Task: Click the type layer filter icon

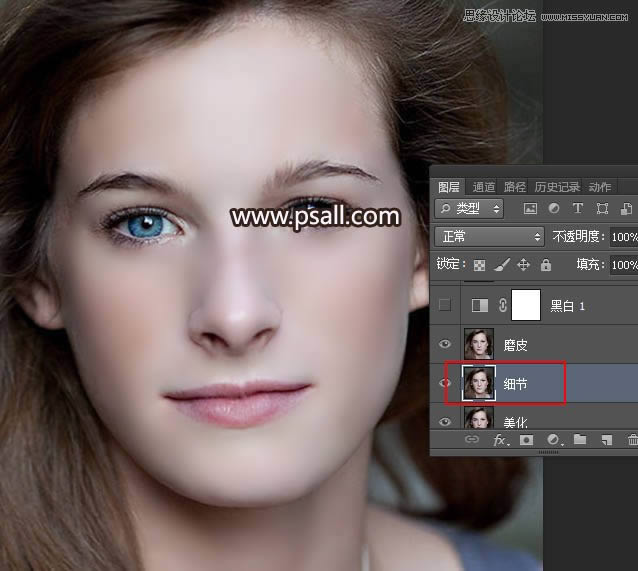Action: 577,209
